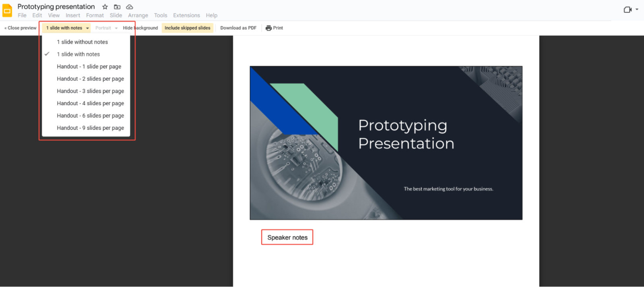
Task: Click the slide preview image
Action: click(x=386, y=143)
